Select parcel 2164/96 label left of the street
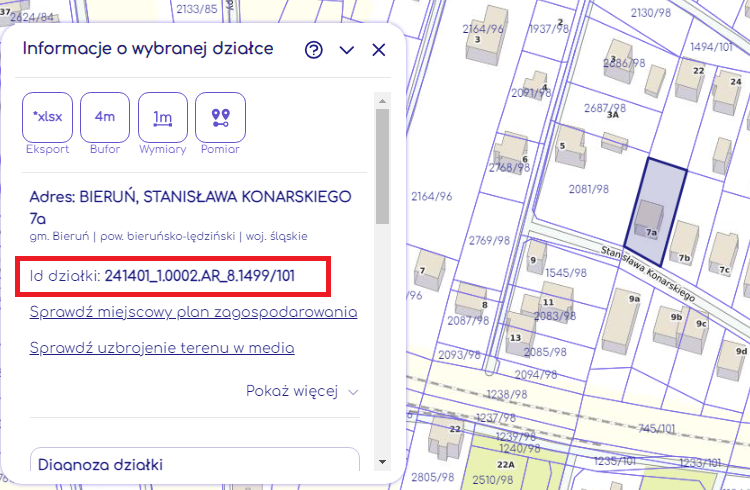 pos(431,196)
